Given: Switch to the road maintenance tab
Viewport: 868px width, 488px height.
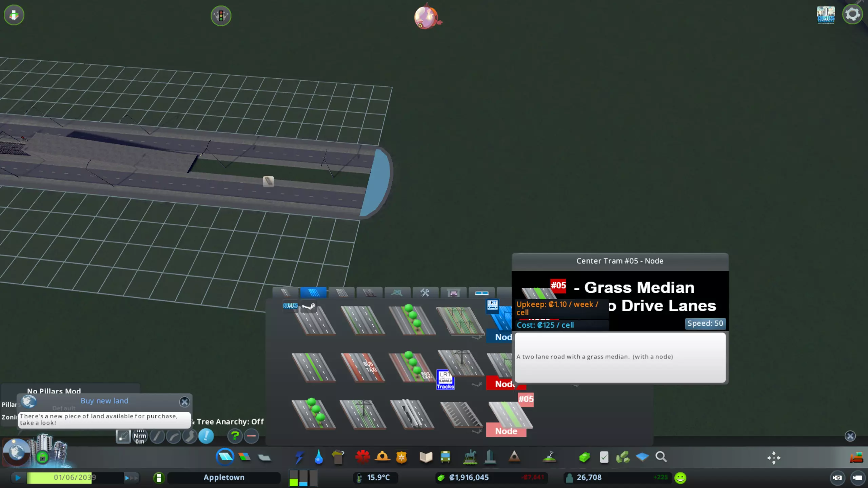Looking at the screenshot, I should coord(425,292).
